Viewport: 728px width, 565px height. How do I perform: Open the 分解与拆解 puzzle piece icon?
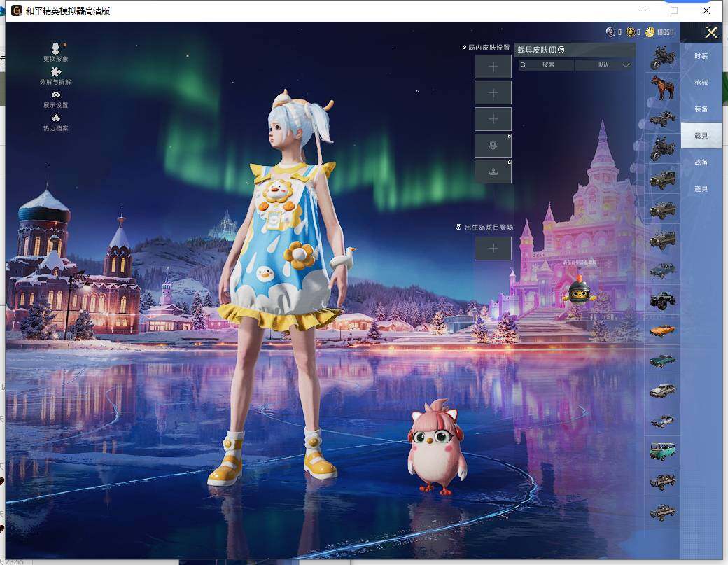click(x=56, y=71)
